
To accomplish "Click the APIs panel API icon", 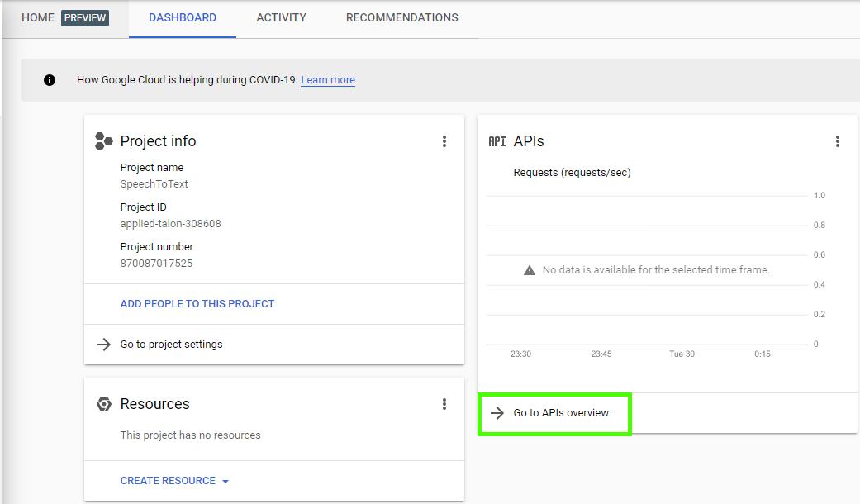I will (x=497, y=140).
